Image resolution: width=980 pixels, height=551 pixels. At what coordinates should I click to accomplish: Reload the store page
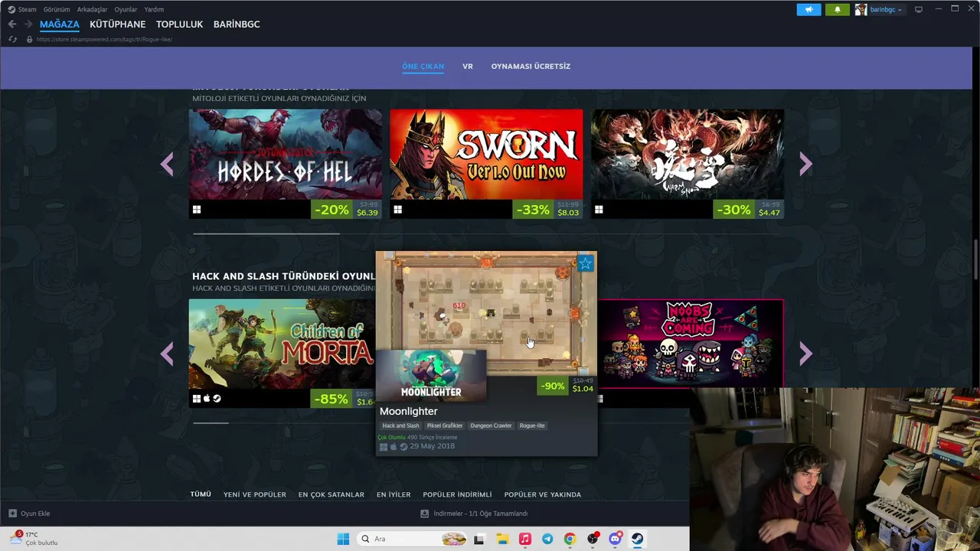(12, 39)
